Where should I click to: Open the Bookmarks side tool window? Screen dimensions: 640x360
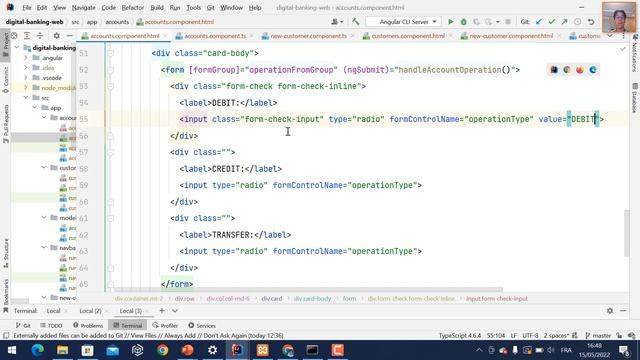coord(6,296)
